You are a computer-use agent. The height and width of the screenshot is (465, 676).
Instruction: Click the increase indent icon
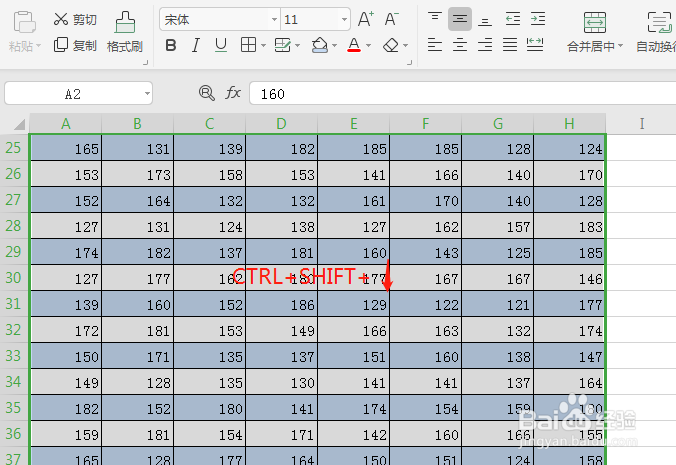pyautogui.click(x=538, y=19)
